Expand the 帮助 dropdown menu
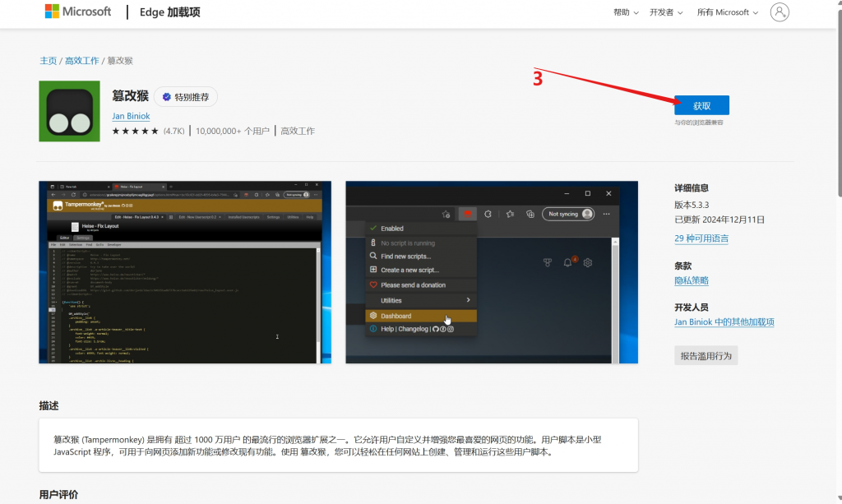 point(626,12)
